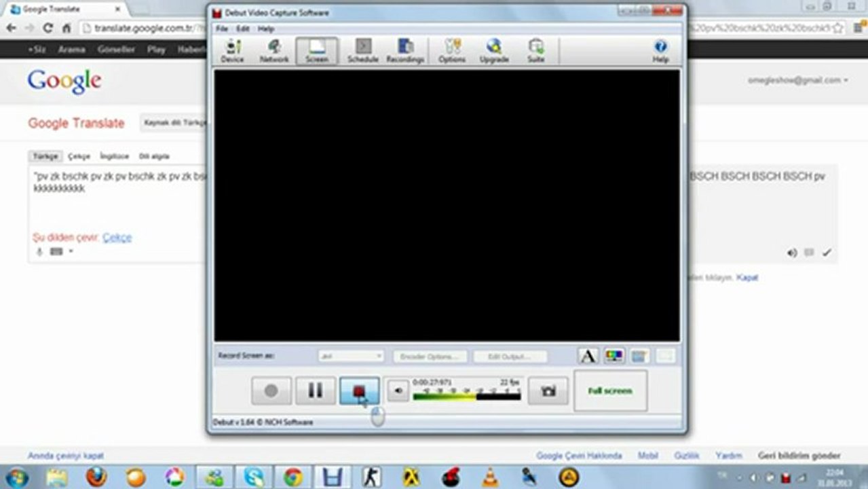Click the Edit Output button
The image size is (868, 489).
[x=510, y=356]
